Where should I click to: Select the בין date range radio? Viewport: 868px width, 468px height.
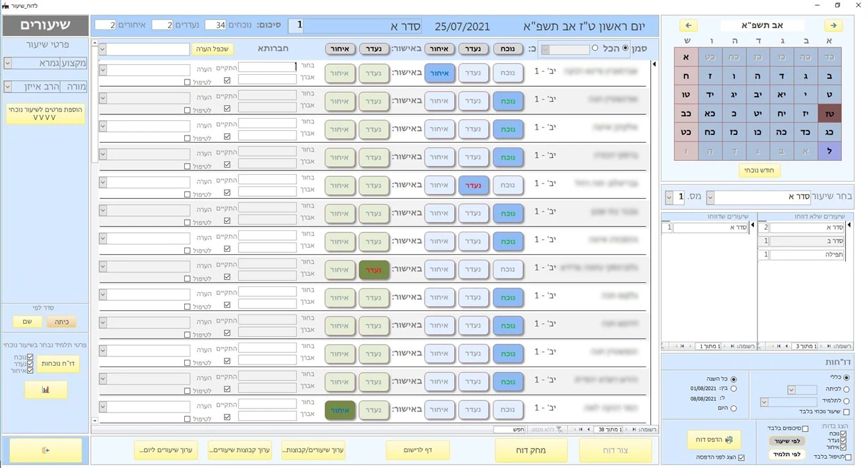[734, 389]
